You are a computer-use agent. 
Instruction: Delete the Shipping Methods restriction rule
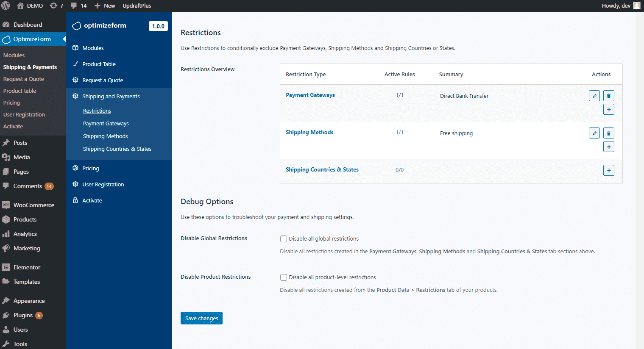(x=608, y=133)
